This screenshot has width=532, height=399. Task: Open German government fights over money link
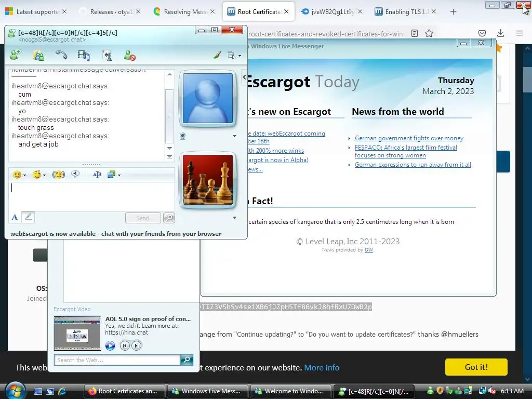point(409,138)
